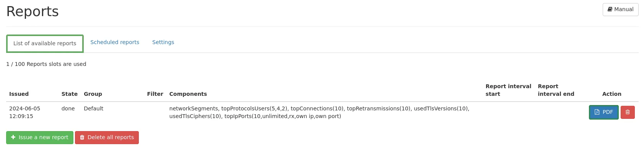The width and height of the screenshot is (644, 161).
Task: Click the State column header
Action: [x=69, y=94]
